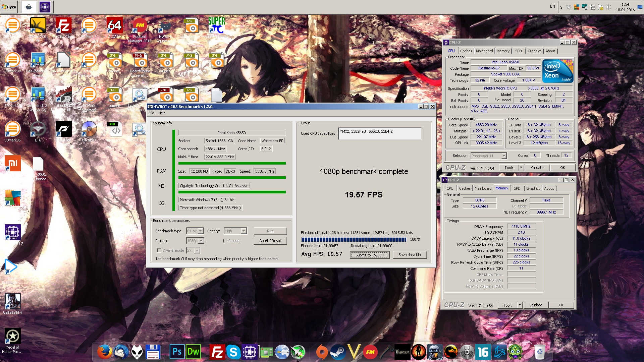Screen dimensions: 644x362
Task: Open the UltraISO desktop shortcut
Action: point(89,129)
